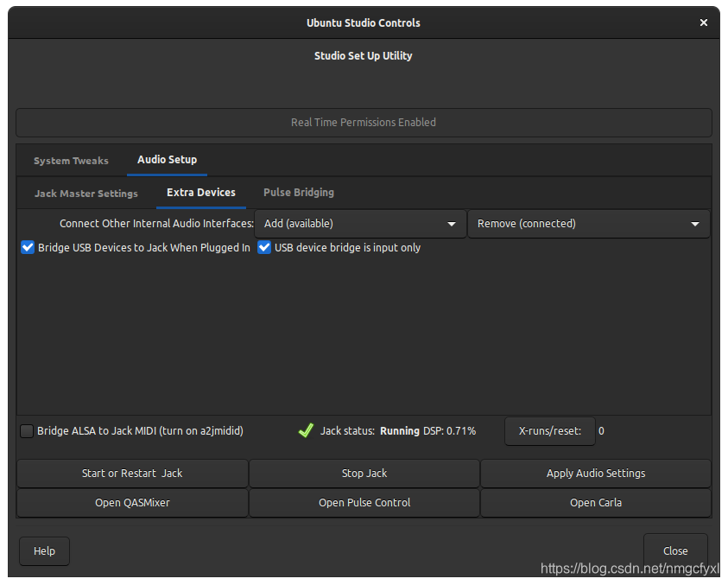Viewport: 728px width, 585px height.
Task: Click the Studio Set Up Utility heading
Action: [363, 56]
